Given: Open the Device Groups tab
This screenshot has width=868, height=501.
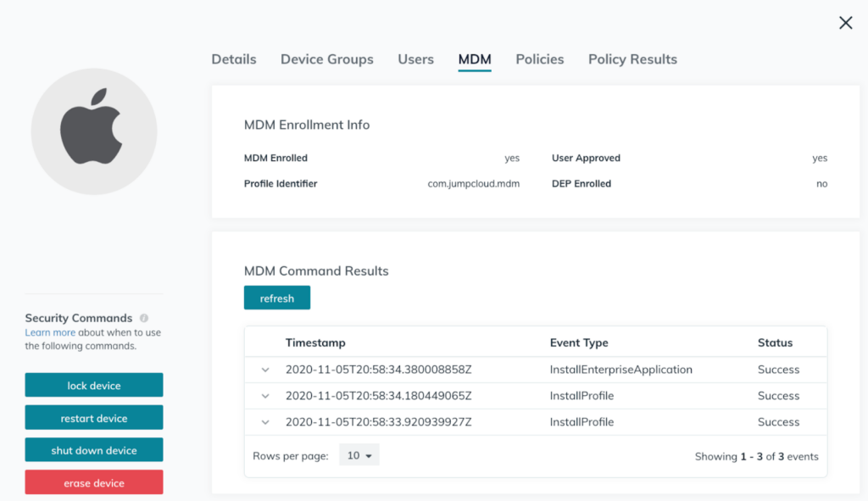Looking at the screenshot, I should click(326, 59).
